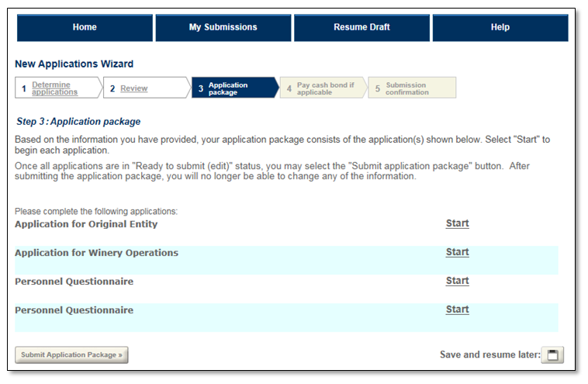Select the Resume Draft tab
Viewport: 588px width, 384px height.
tap(361, 27)
